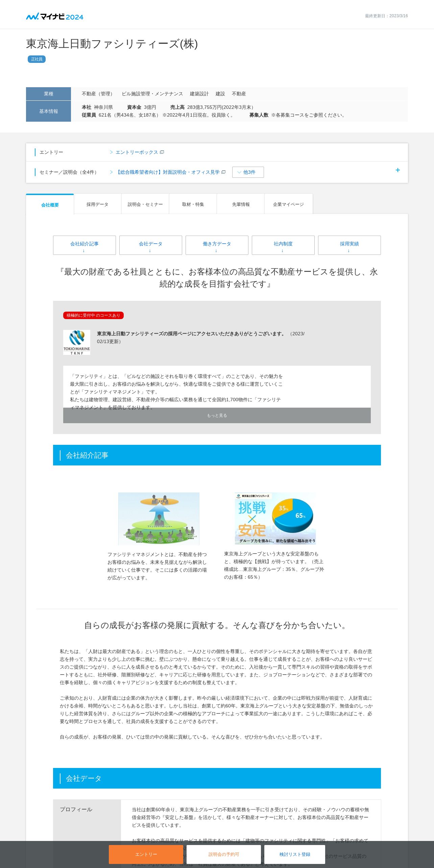Click the 会社紹介記事 blue section header

coord(217,455)
